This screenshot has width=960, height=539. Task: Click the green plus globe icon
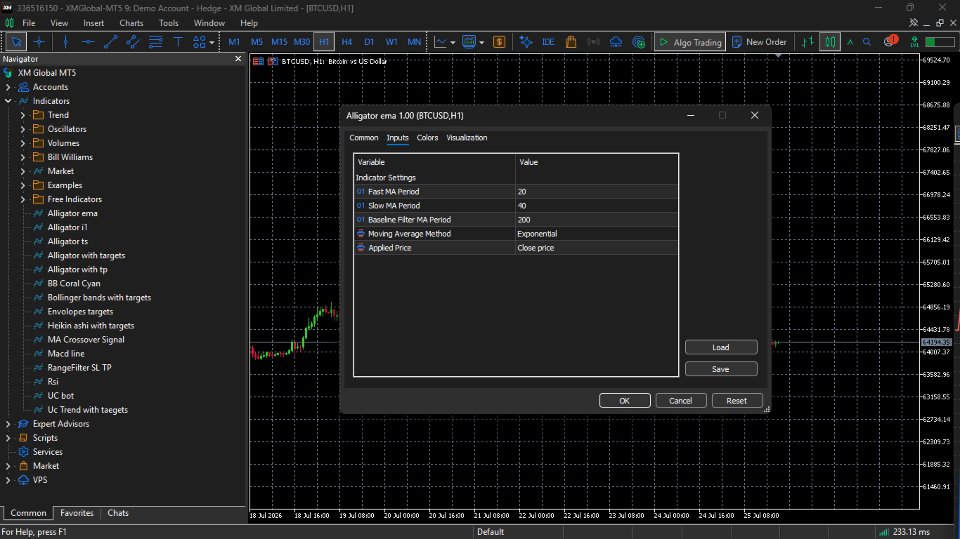click(639, 42)
